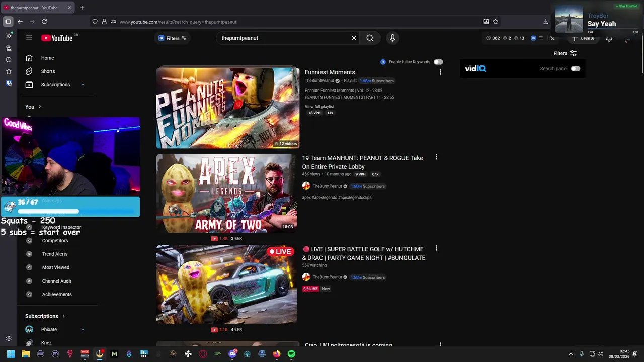Open the bookmarks star in the browser sidebar
This screenshot has height=362, width=644.
(9, 71)
